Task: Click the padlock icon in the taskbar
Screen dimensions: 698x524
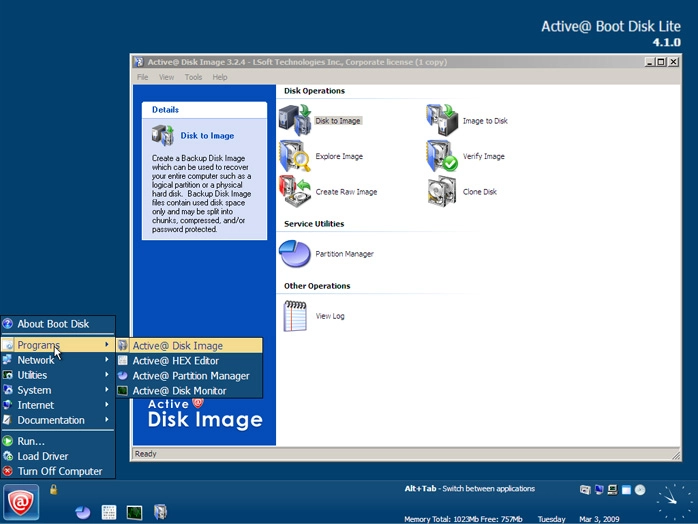Action: pos(53,489)
